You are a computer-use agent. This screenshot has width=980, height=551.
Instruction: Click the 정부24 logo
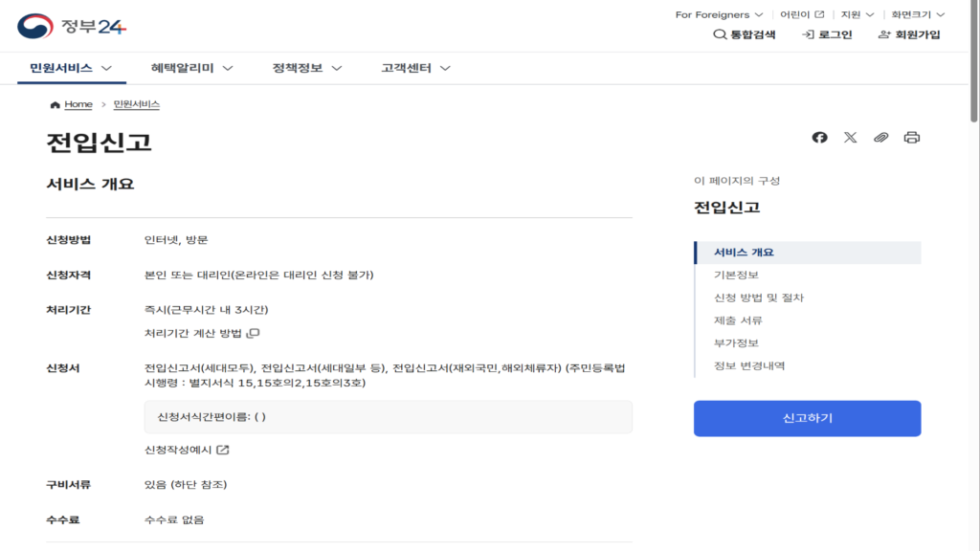[72, 26]
